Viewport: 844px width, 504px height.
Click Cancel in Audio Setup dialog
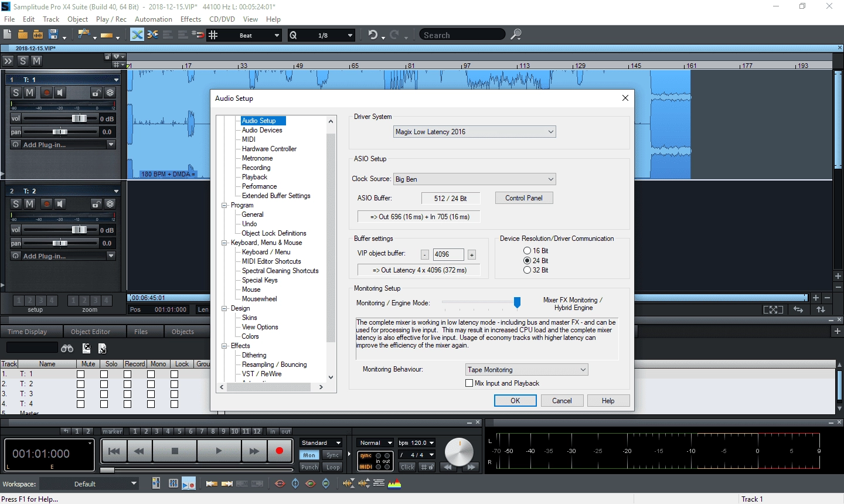click(x=561, y=401)
